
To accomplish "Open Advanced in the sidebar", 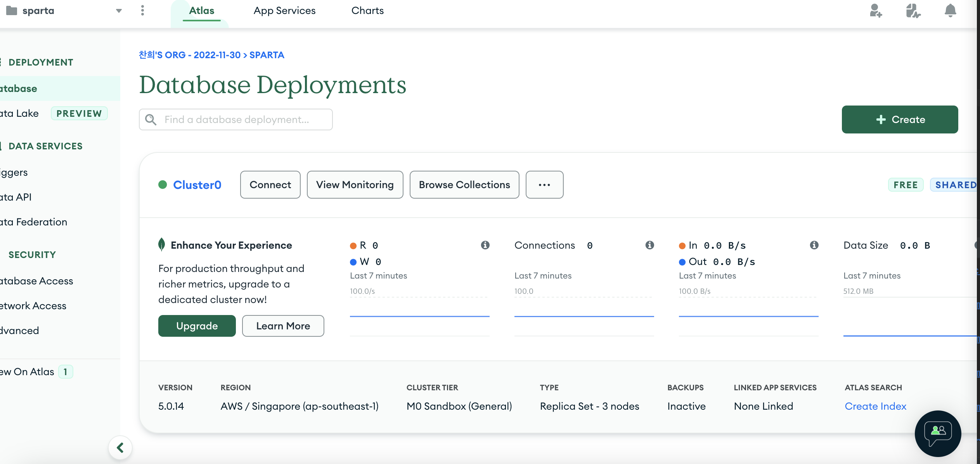I will pos(19,331).
